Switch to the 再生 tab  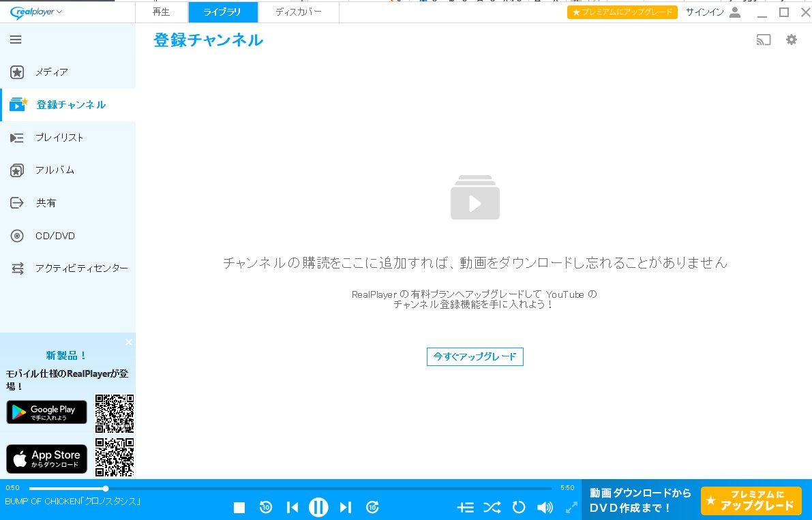(x=161, y=12)
